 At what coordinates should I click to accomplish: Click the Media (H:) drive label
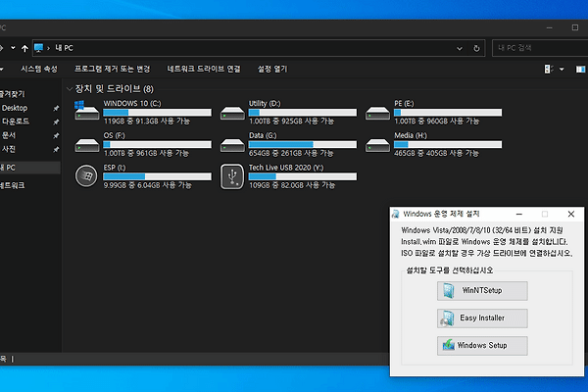click(x=411, y=135)
